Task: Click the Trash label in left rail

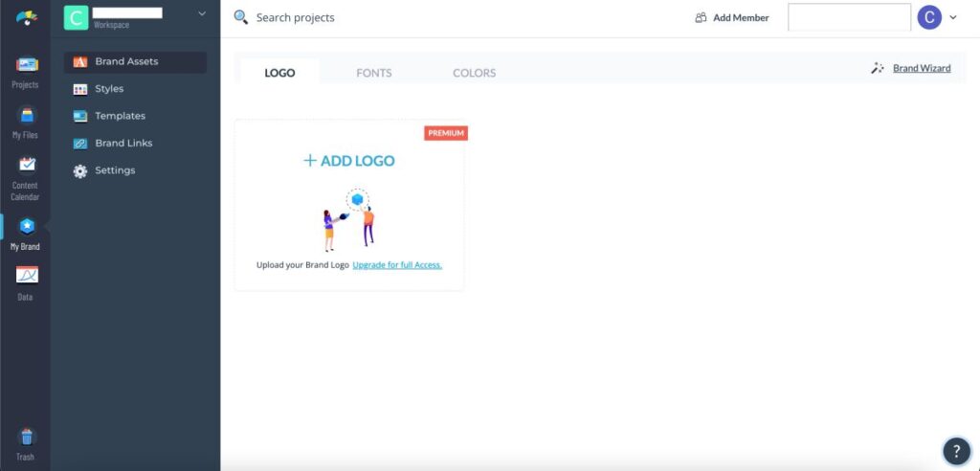Action: pyautogui.click(x=25, y=458)
